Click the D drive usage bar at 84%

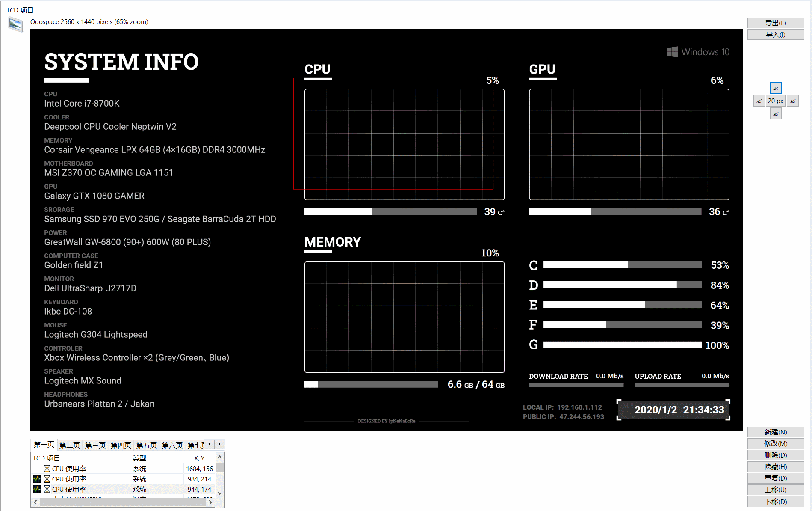pyautogui.click(x=623, y=285)
